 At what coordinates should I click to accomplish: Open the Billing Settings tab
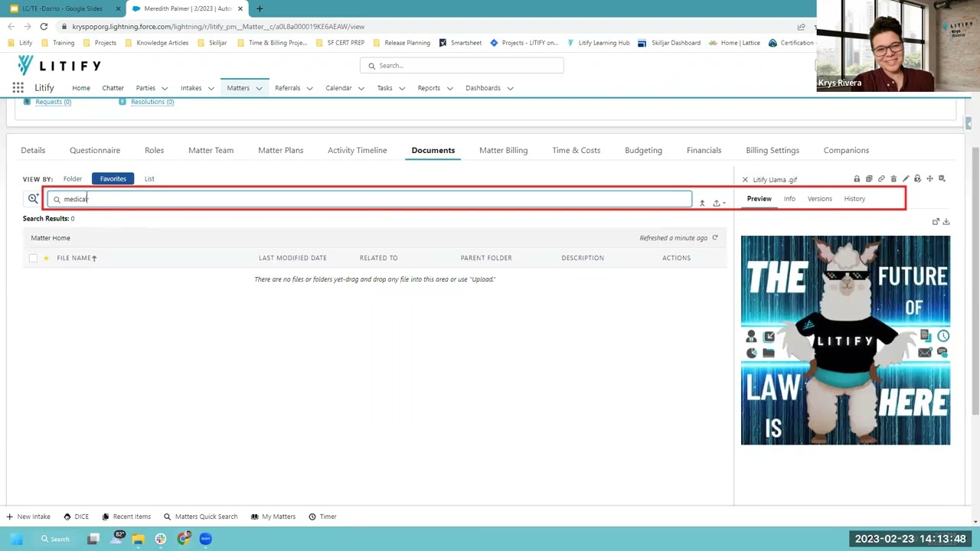point(773,151)
